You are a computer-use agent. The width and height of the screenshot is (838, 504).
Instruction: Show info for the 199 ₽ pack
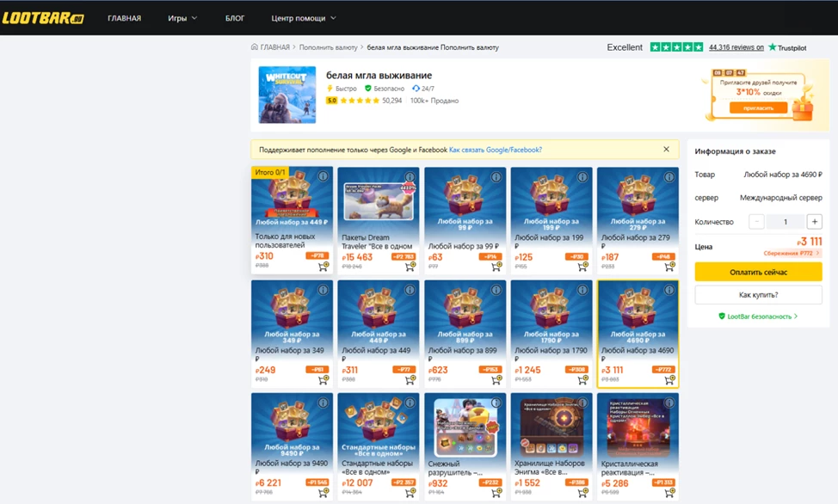click(582, 177)
